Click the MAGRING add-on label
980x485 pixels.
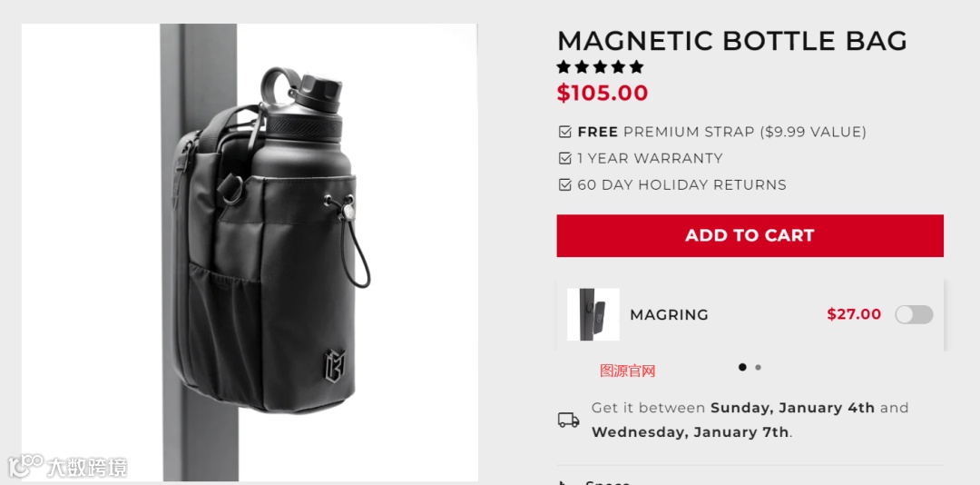669,315
